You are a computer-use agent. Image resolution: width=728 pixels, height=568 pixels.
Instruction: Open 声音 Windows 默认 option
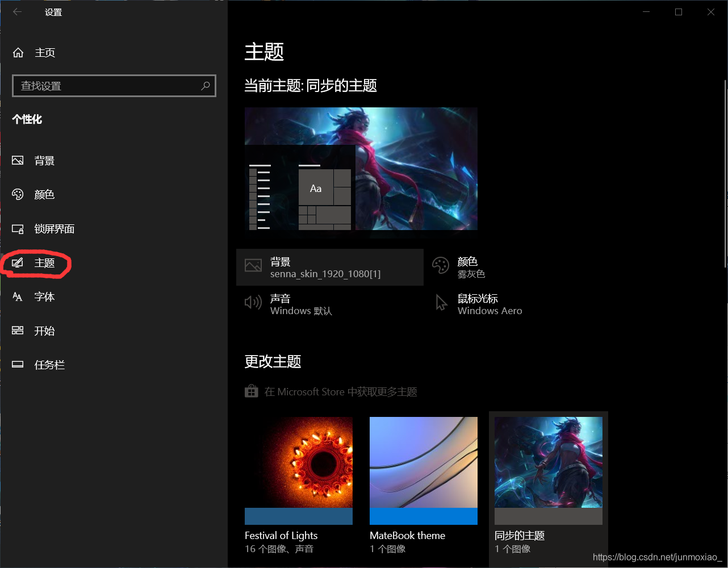click(330, 304)
